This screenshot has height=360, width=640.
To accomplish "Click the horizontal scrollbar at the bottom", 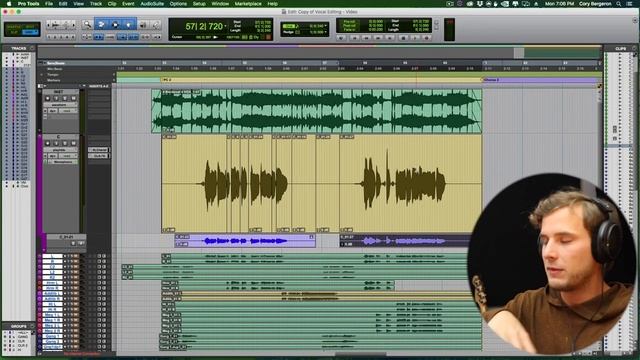I will point(361,354).
